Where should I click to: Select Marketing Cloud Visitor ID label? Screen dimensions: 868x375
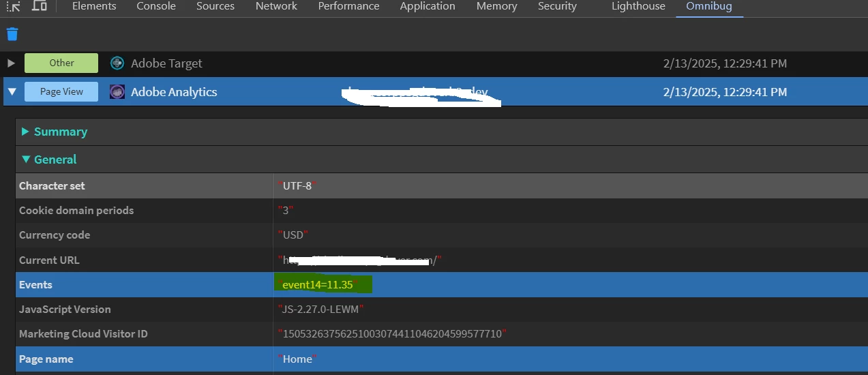click(83, 334)
